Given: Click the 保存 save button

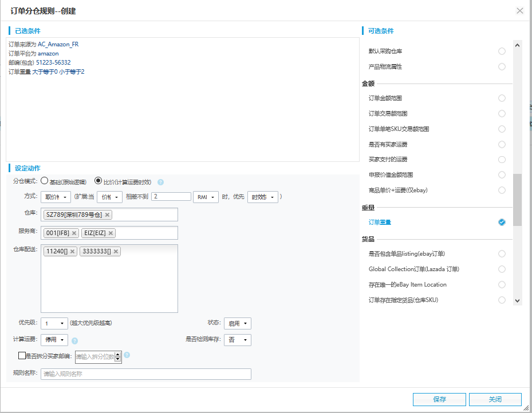Looking at the screenshot, I should [x=439, y=399].
